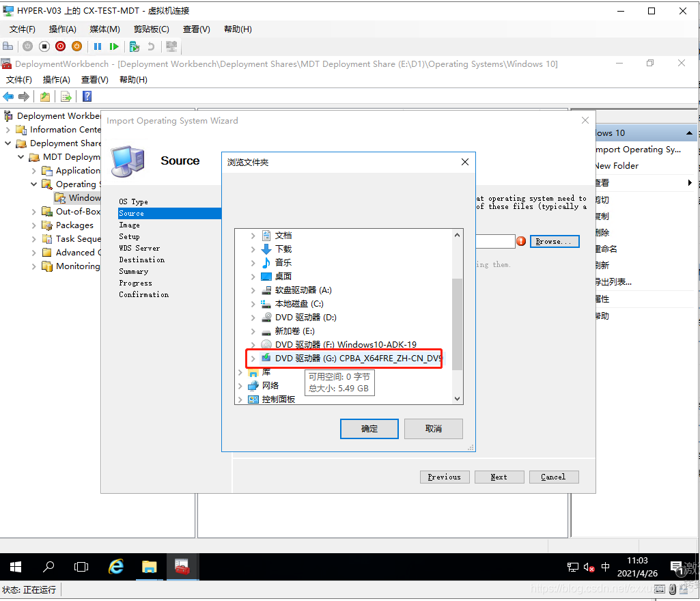The height and width of the screenshot is (601, 700).
Task: Save VM state with the orange icon
Action: coord(76,46)
